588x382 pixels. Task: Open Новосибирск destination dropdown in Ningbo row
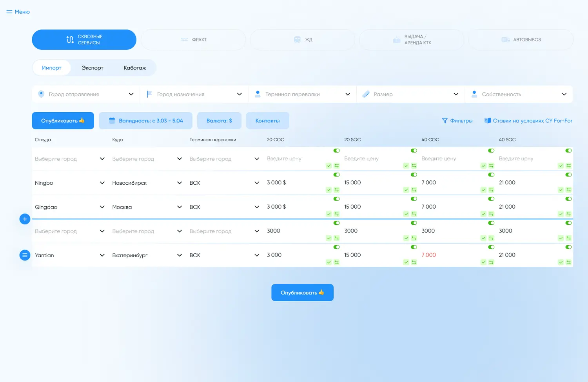pos(147,183)
